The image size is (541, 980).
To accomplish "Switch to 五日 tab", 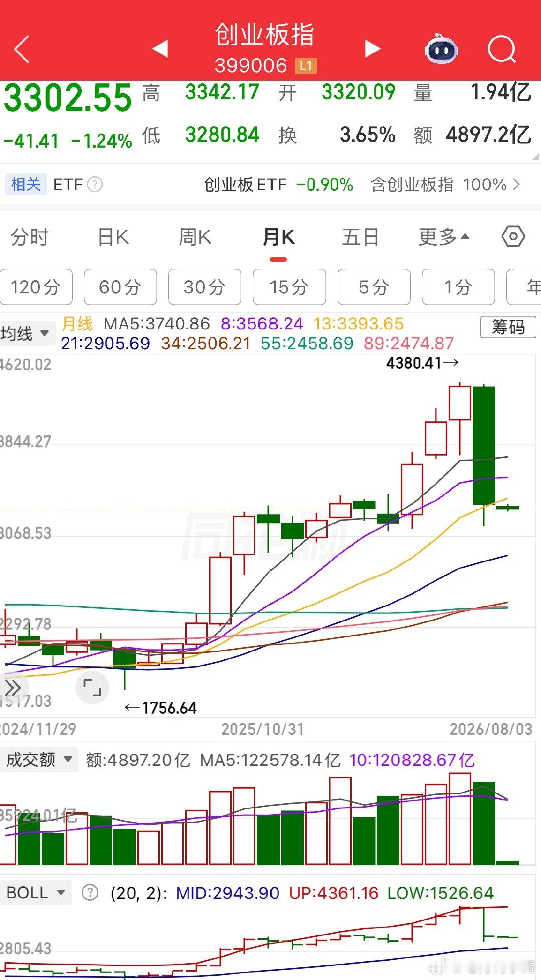I will (x=360, y=237).
